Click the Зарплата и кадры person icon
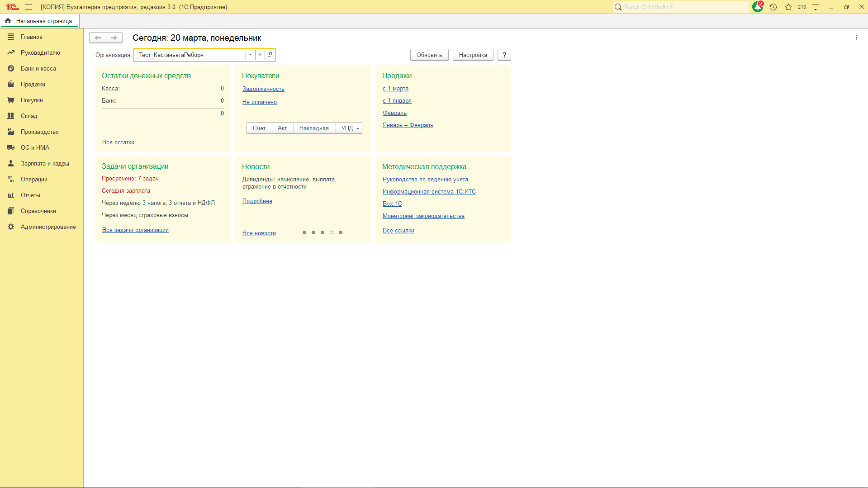Screen dimensions: 868x488 click(11, 164)
